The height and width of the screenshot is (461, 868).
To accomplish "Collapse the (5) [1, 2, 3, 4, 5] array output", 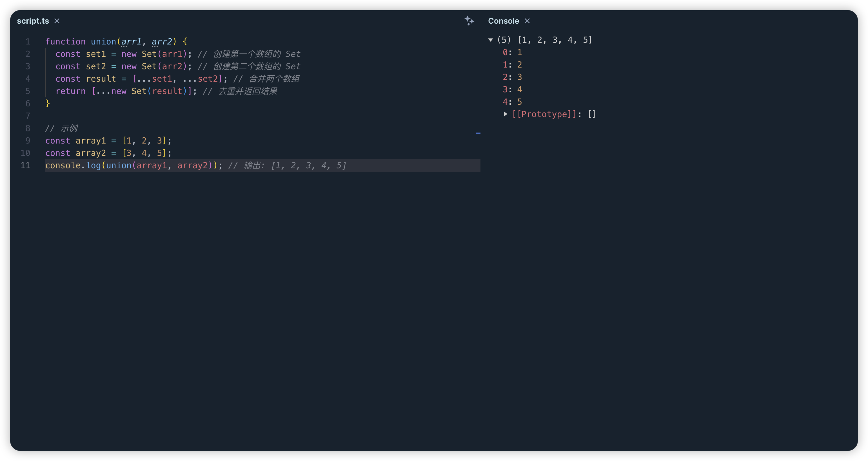I will click(x=491, y=40).
